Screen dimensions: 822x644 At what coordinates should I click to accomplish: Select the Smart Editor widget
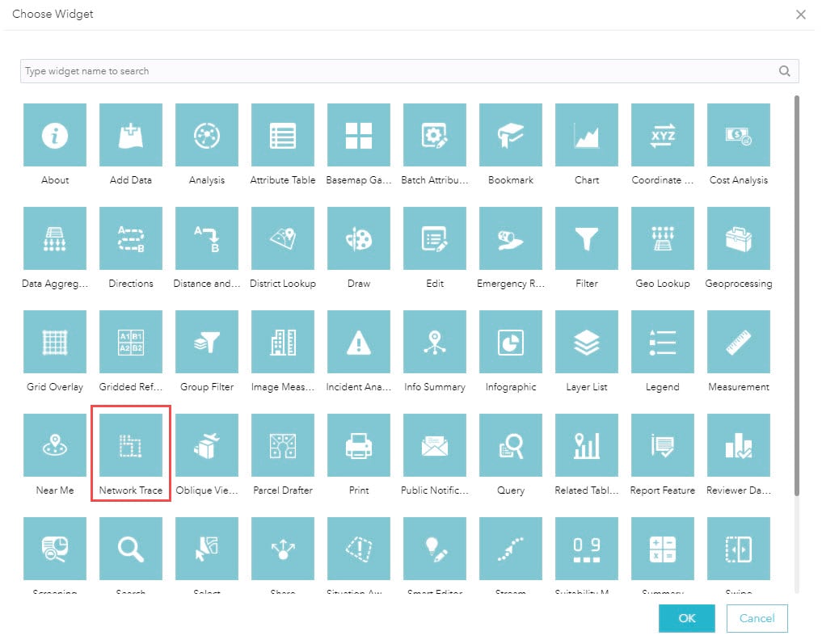point(435,549)
